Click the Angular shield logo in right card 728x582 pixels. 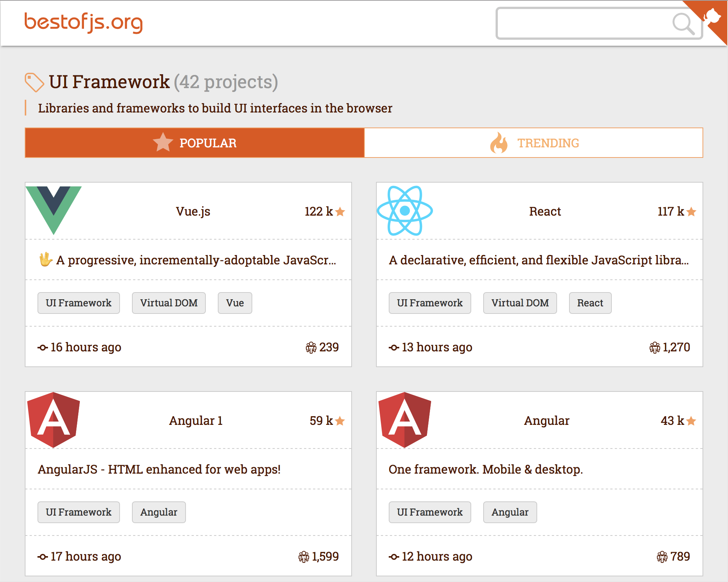(405, 420)
